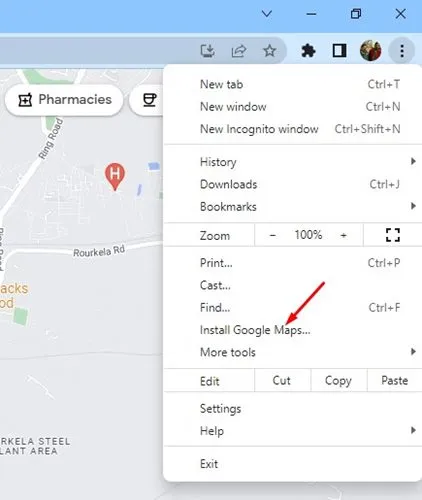Screen dimensions: 422x500
Task: Decrease zoom with the minus button
Action: 272,235
